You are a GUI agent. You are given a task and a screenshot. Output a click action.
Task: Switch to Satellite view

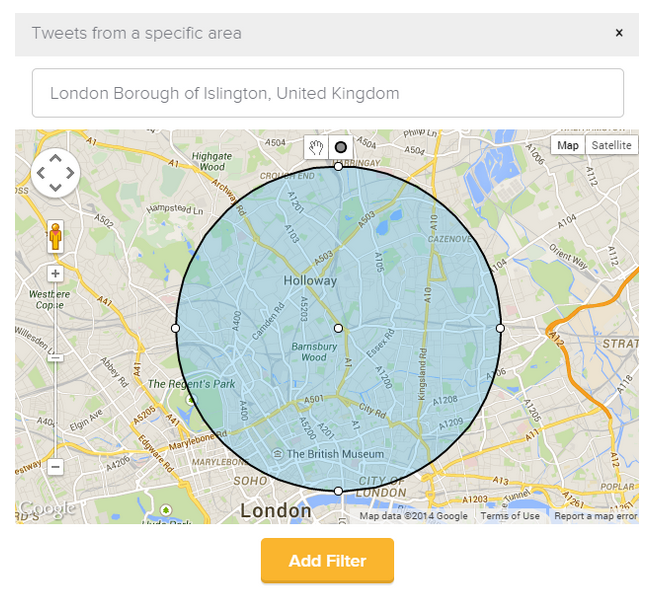tap(611, 145)
